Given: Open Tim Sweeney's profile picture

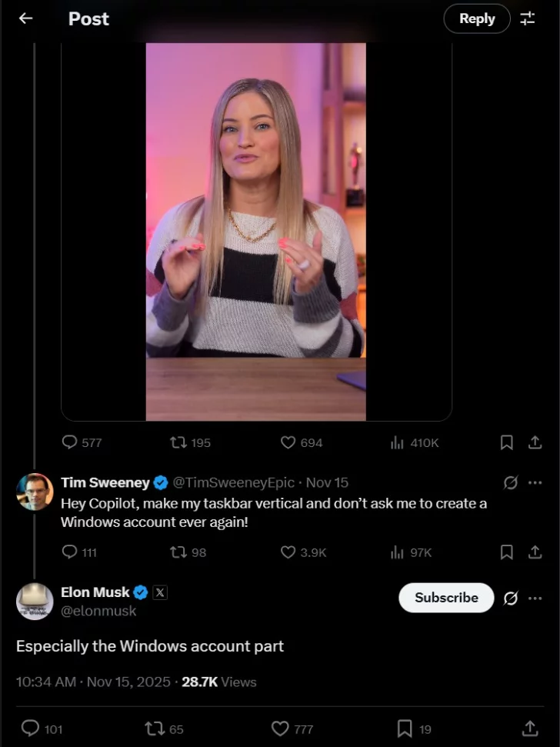Looking at the screenshot, I should click(35, 492).
